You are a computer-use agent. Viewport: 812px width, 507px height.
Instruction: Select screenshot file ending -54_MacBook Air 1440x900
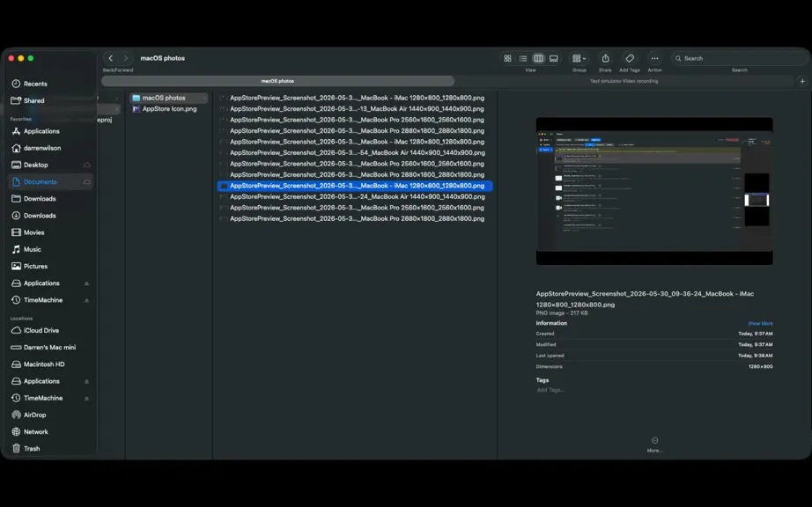(x=355, y=153)
